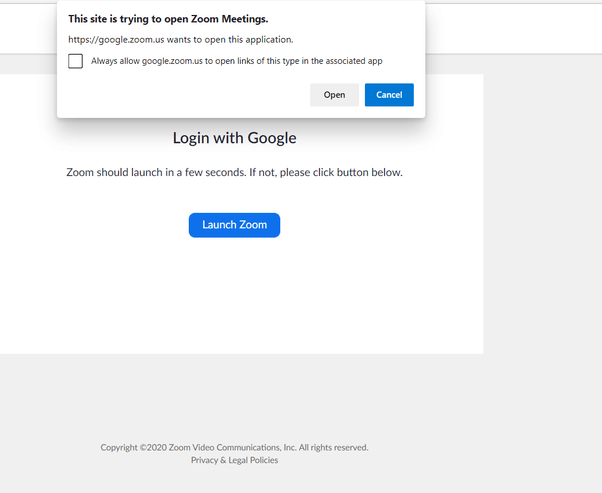Viewport: 602px width, 493px height.
Task: Click the 'https://google.zoom.us wants to open' text
Action: pyautogui.click(x=180, y=40)
